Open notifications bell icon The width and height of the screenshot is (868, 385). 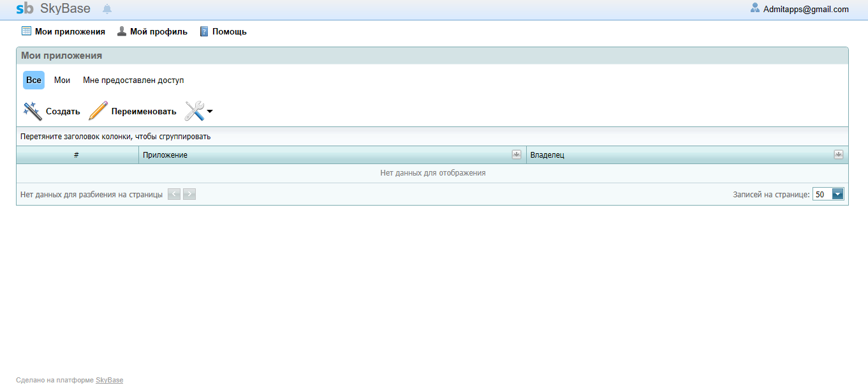click(x=107, y=9)
